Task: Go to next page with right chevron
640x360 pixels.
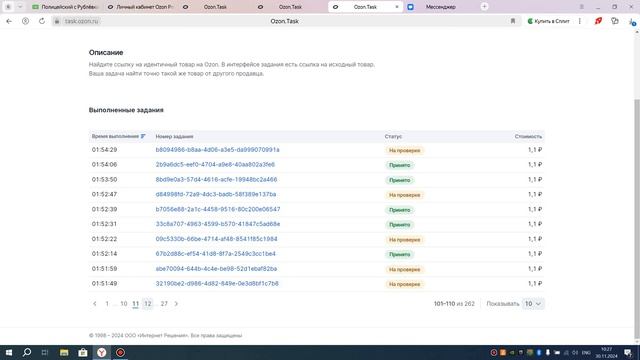Action: (176, 304)
